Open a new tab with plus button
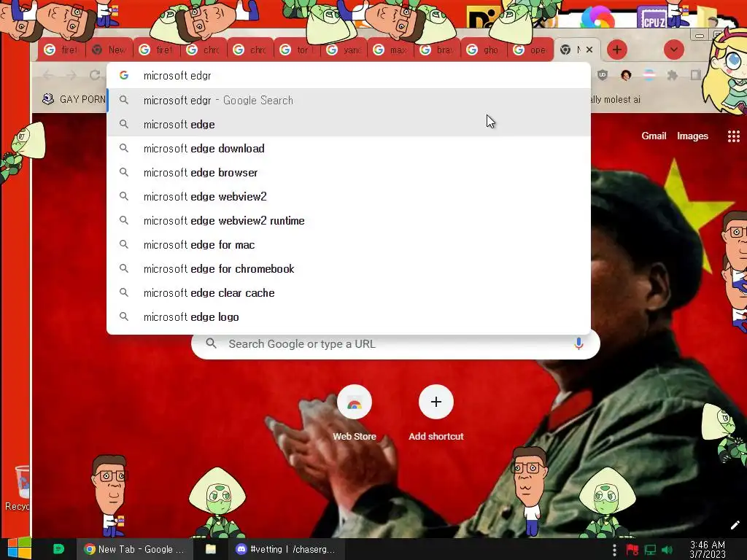 tap(617, 50)
